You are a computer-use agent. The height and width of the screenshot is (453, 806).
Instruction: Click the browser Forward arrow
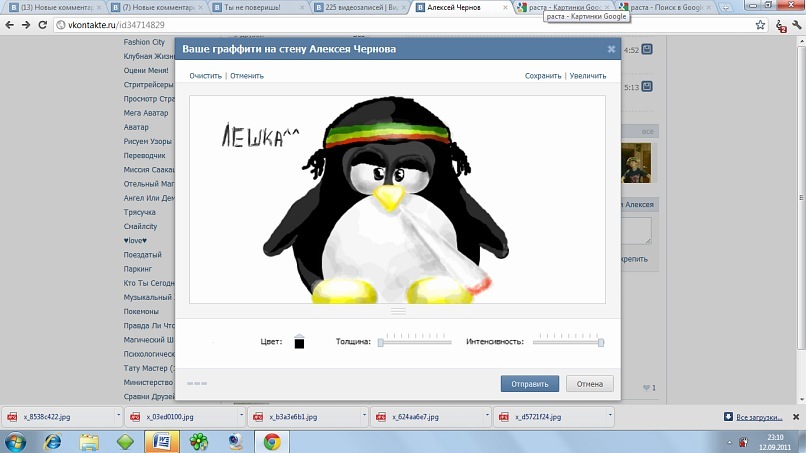pos(26,25)
